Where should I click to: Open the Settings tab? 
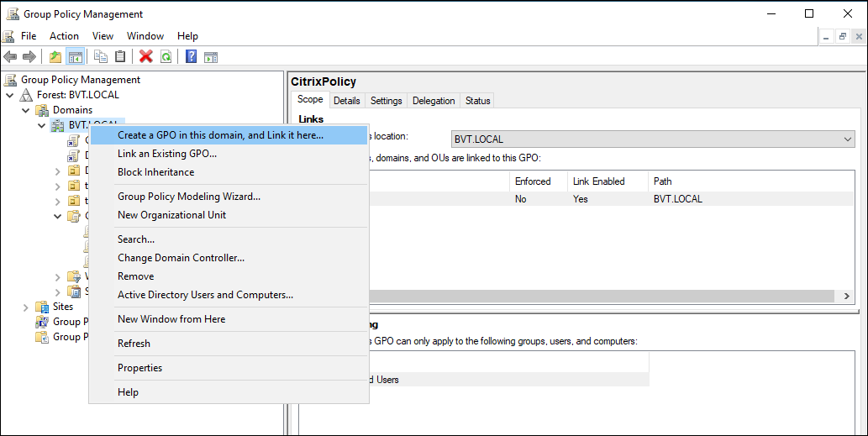(x=386, y=101)
